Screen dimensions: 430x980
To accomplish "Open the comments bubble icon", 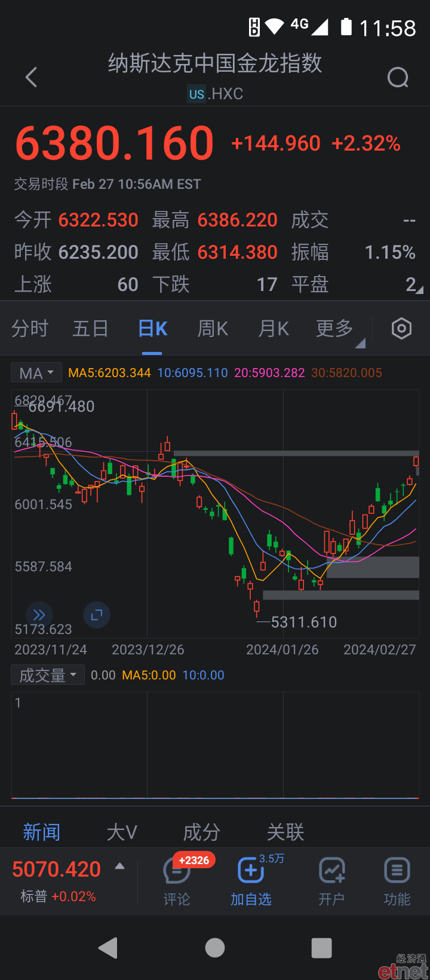I will pos(176,871).
